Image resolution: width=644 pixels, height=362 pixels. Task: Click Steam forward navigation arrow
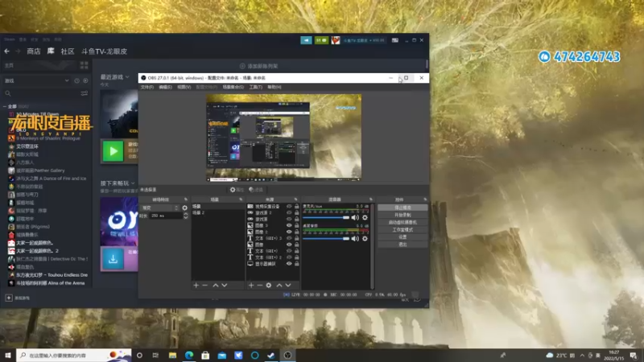pyautogui.click(x=18, y=51)
